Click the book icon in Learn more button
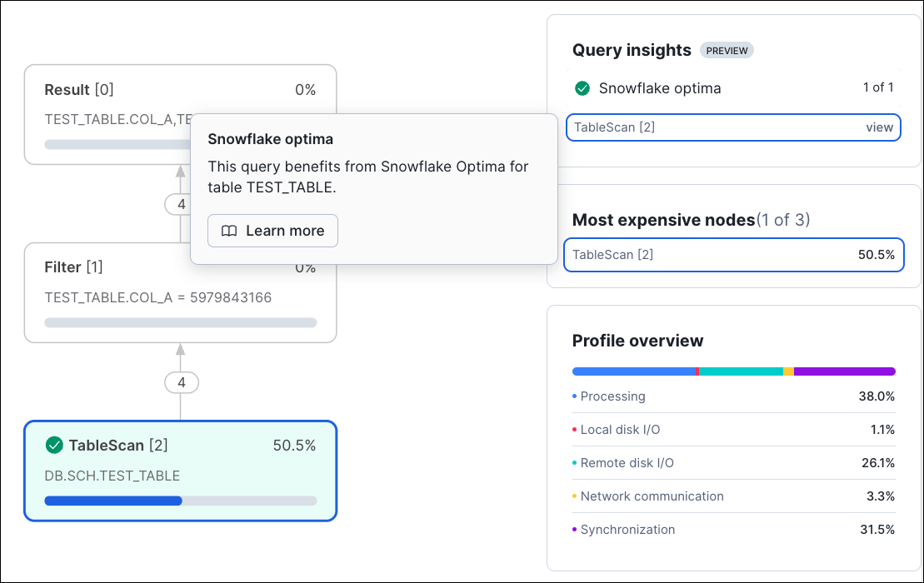The width and height of the screenshot is (924, 583). [229, 231]
